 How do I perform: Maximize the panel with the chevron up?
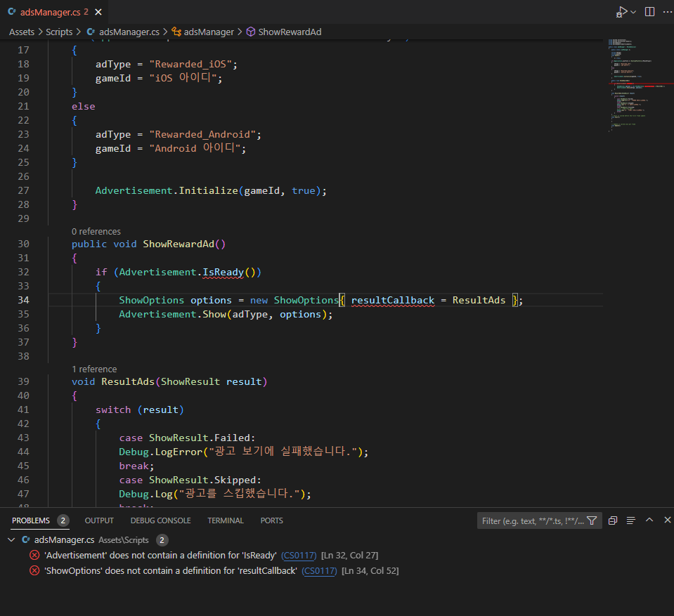pyautogui.click(x=649, y=520)
